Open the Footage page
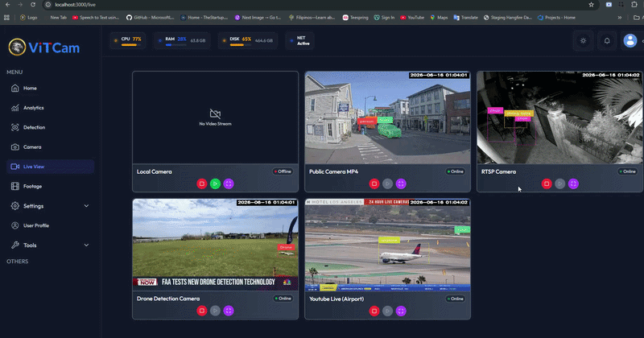Viewport: 644px width, 338px height. coord(50,186)
